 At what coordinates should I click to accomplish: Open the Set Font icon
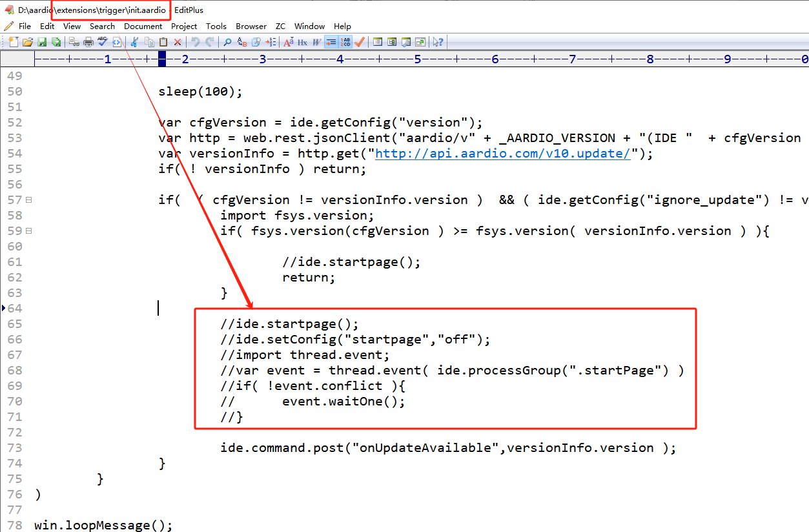tap(289, 42)
